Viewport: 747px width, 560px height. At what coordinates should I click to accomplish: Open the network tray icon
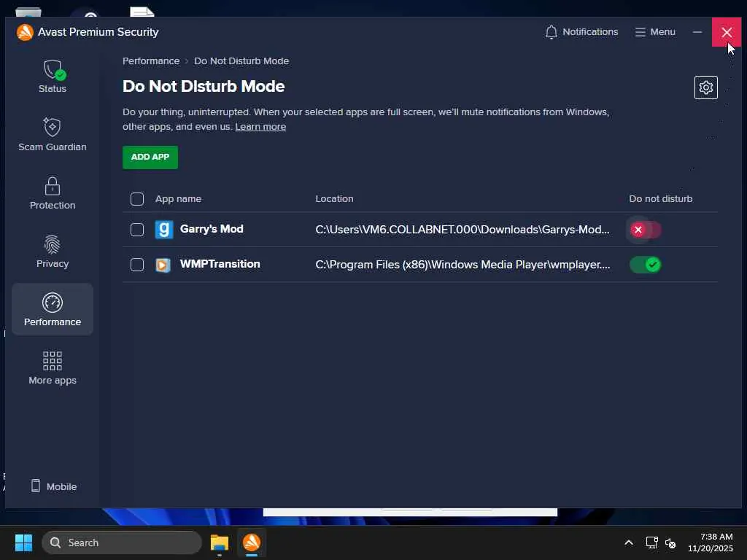click(x=651, y=542)
